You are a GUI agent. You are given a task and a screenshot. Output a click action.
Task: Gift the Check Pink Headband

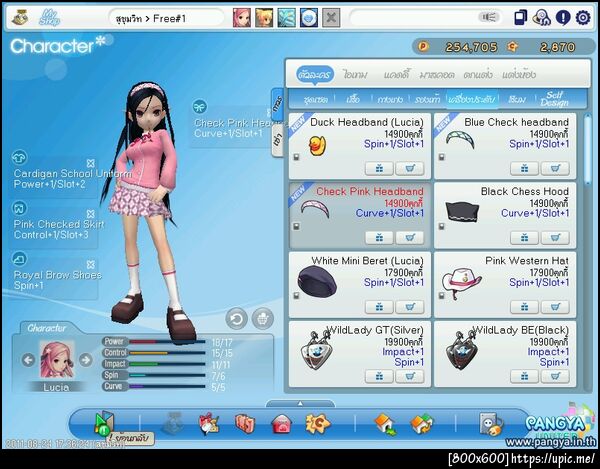click(x=379, y=238)
